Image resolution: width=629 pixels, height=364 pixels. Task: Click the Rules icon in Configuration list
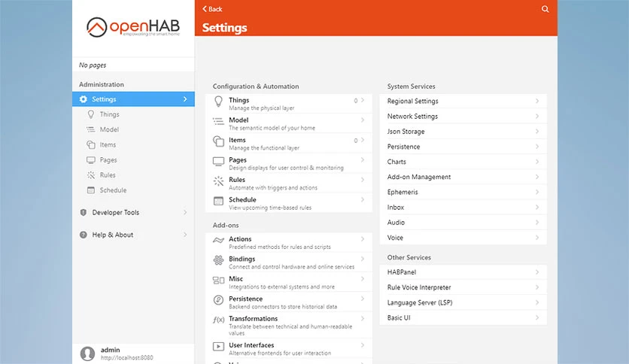pos(218,181)
